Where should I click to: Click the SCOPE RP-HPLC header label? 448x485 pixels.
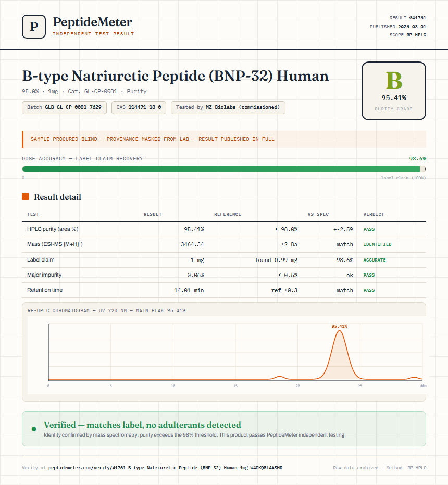click(x=408, y=35)
